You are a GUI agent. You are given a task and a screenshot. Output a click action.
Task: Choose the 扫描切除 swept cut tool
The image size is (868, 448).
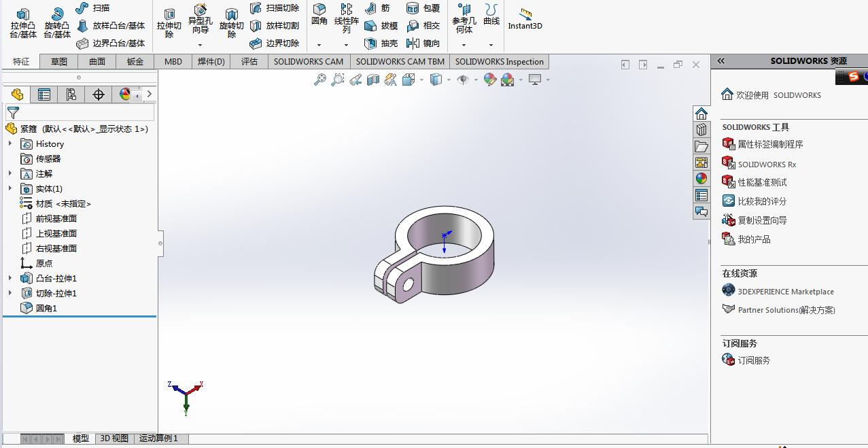275,8
